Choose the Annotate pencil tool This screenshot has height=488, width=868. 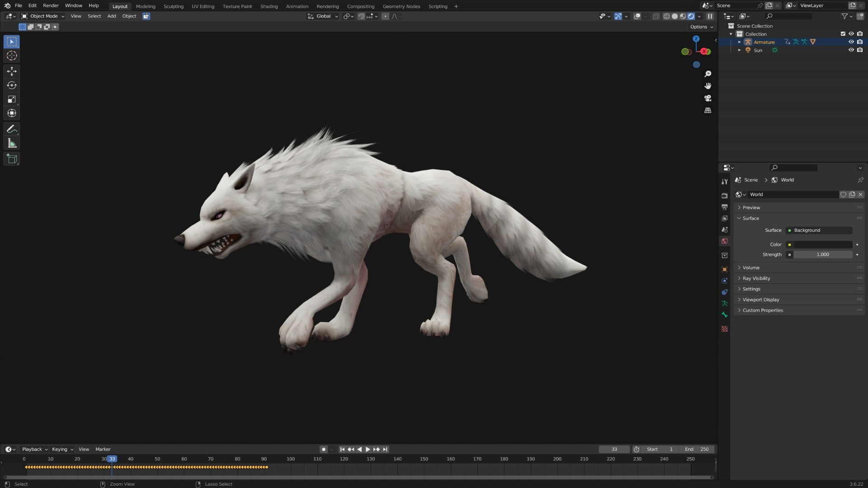click(x=12, y=129)
